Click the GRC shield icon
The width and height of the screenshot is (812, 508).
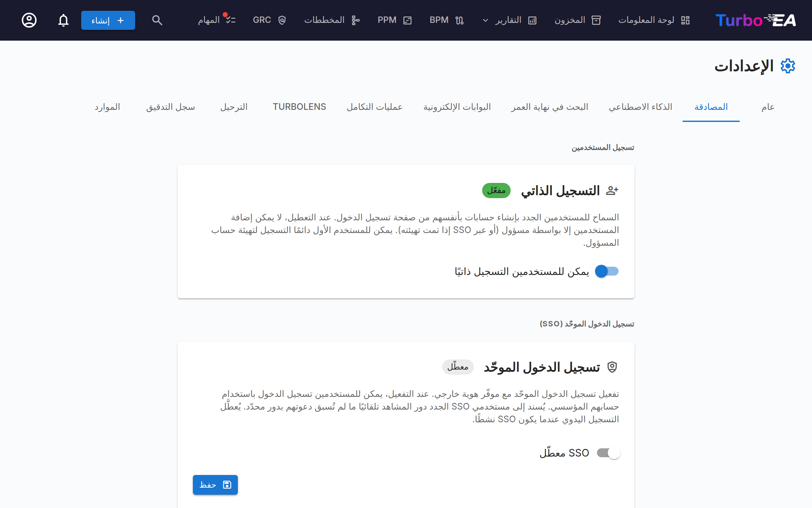click(282, 20)
